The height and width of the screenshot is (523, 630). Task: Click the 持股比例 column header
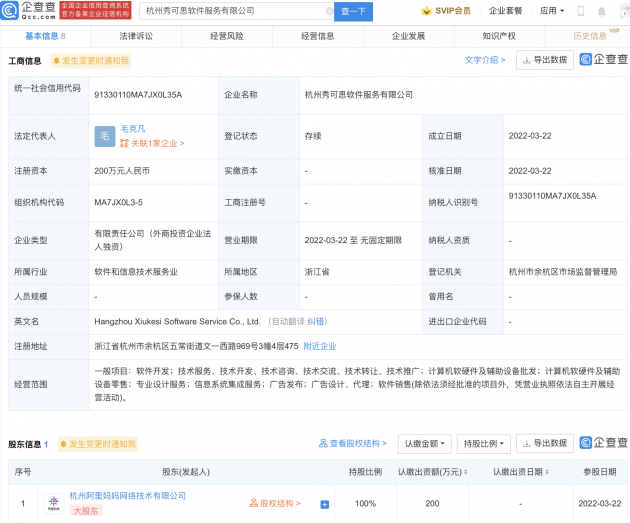tap(365, 472)
